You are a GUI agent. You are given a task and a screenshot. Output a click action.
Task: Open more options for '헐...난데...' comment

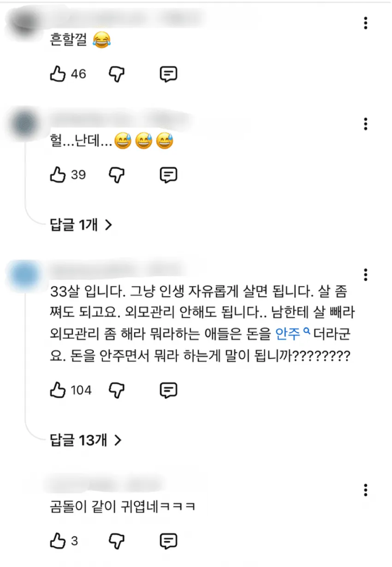point(365,124)
